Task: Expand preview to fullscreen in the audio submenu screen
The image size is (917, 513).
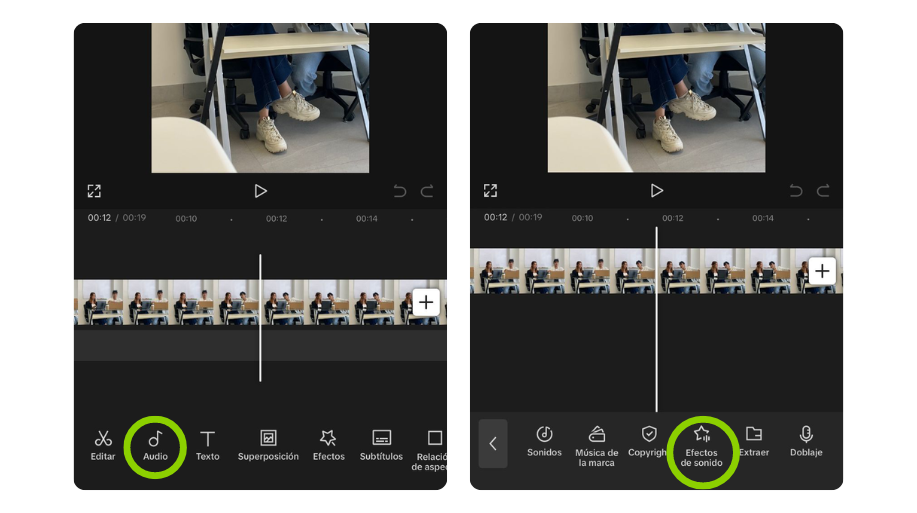Action: click(490, 191)
